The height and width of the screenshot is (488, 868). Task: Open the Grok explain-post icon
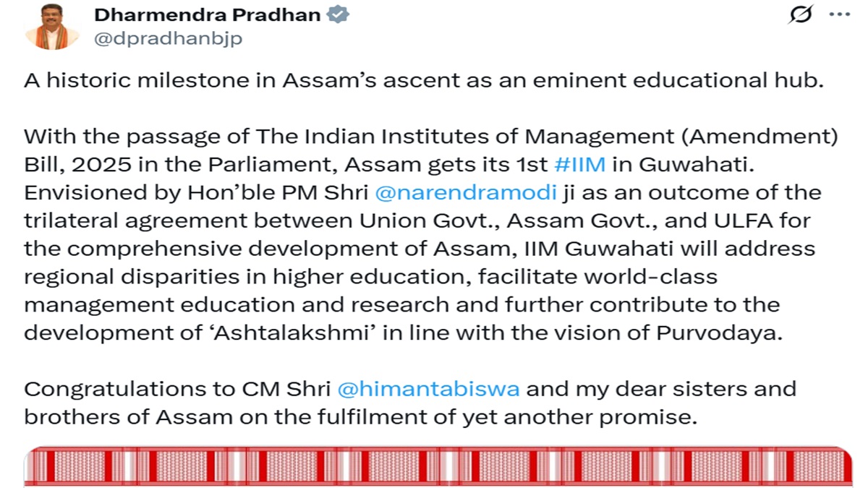coord(799,15)
